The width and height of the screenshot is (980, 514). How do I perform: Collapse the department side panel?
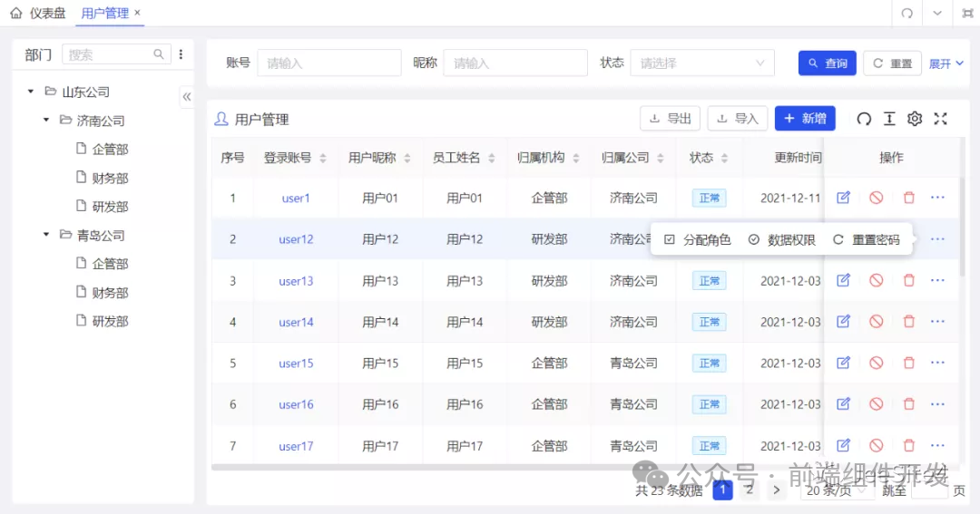(x=186, y=97)
